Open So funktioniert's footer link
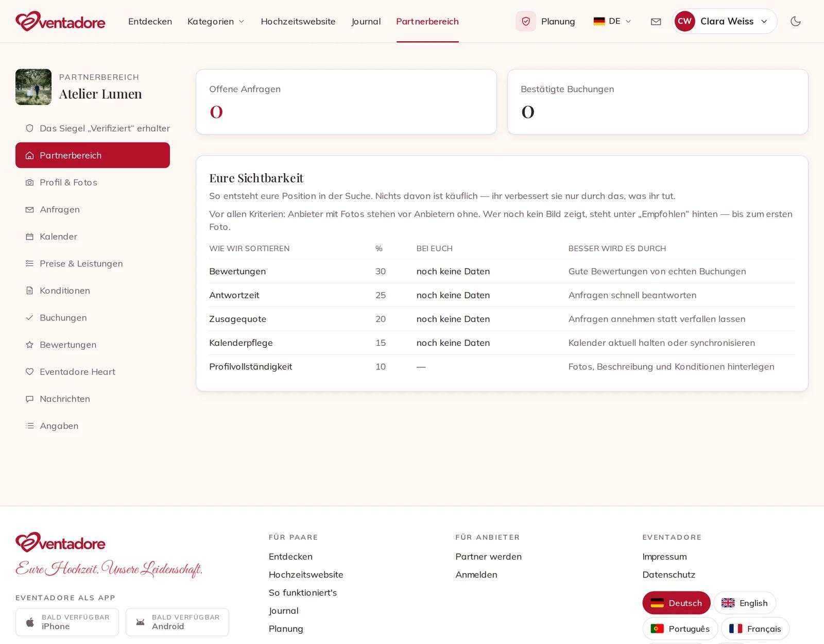This screenshot has width=824, height=644. 303,592
